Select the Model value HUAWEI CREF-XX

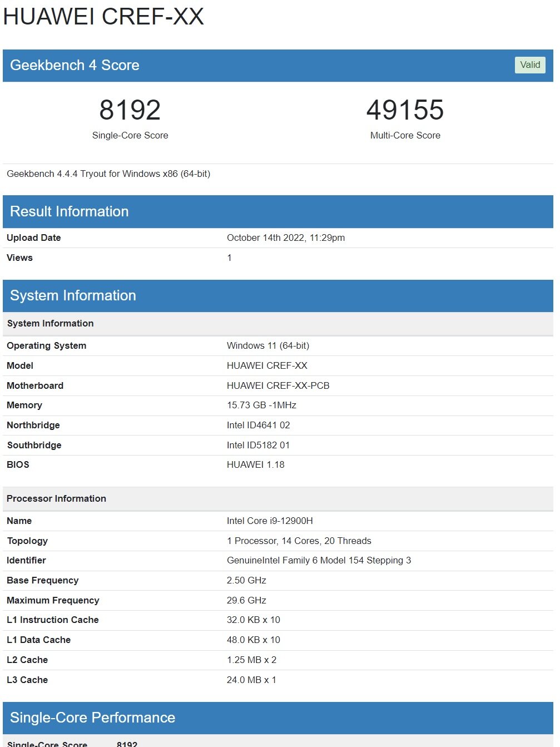pos(267,365)
